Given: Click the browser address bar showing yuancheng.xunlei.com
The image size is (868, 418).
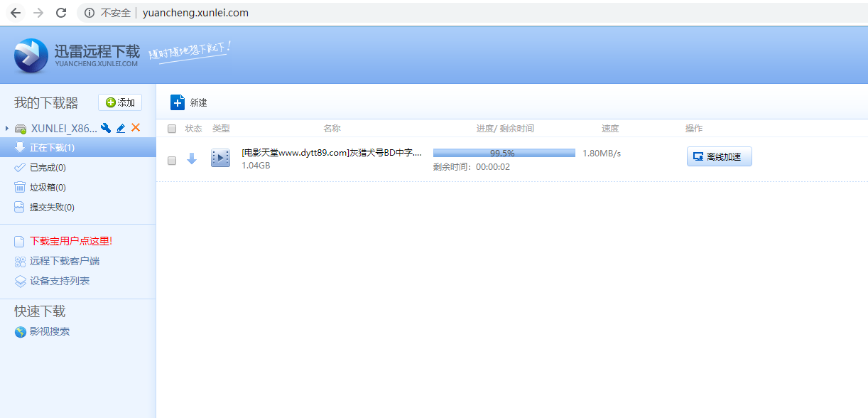Looking at the screenshot, I should click(195, 12).
